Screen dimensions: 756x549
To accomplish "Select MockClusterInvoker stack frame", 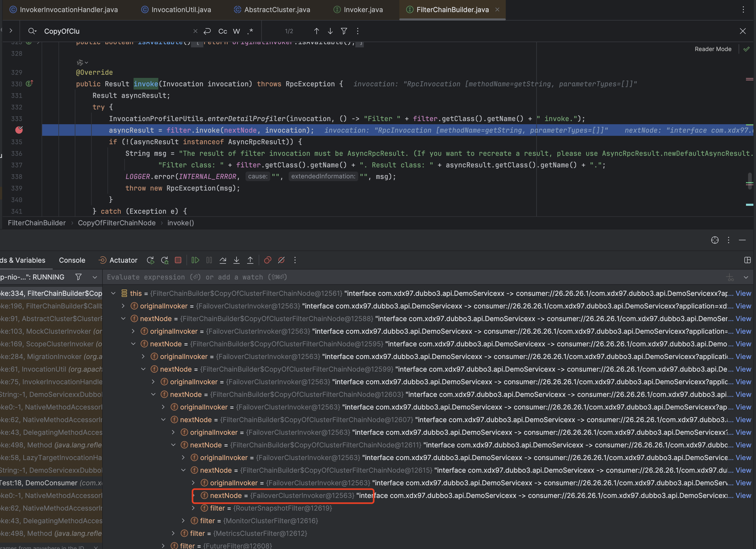I will coord(51,331).
